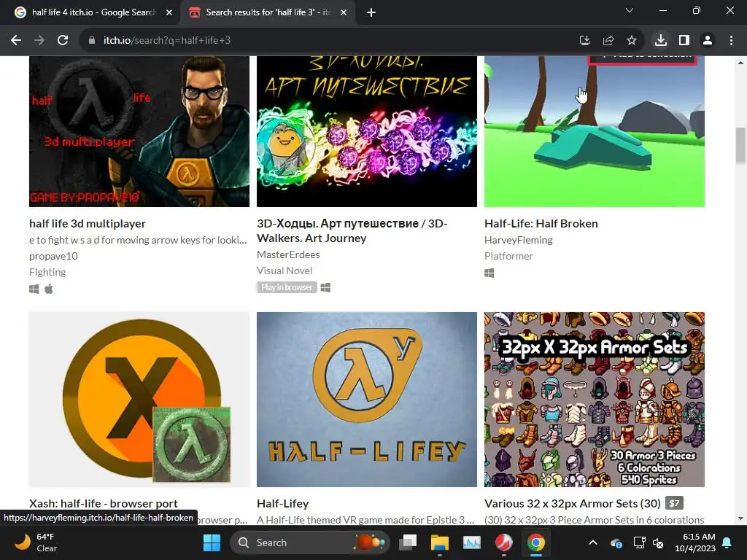
Task: Open the chart monitor app on taskbar
Action: coord(472,542)
